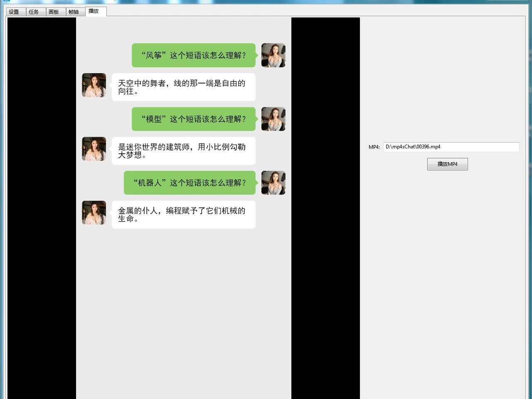Screen dimensions: 532x399
Task: Click the 是迷你世界的建筑师 reply message
Action: [183, 151]
